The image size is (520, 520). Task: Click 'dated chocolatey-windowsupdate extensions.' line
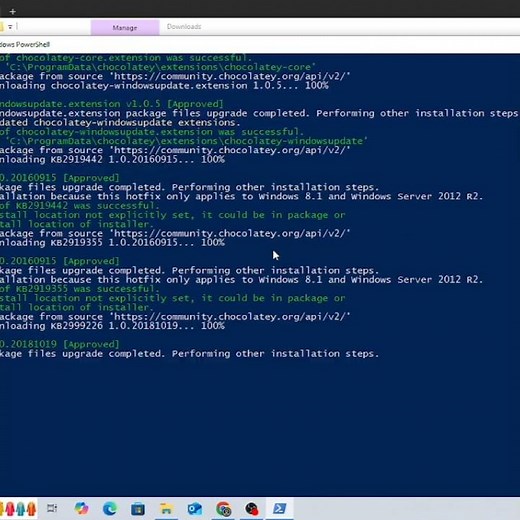coord(120,122)
